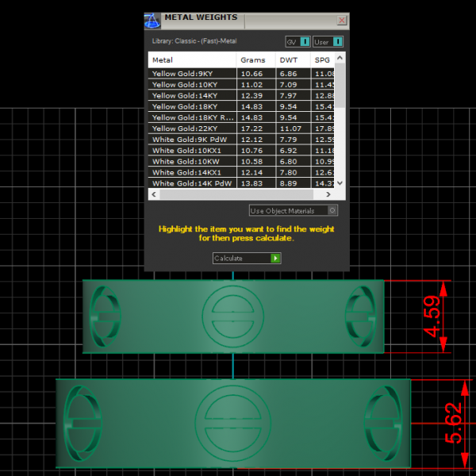Enable the Use Object Materials option
Viewport: 476px width, 476px height.
332,211
